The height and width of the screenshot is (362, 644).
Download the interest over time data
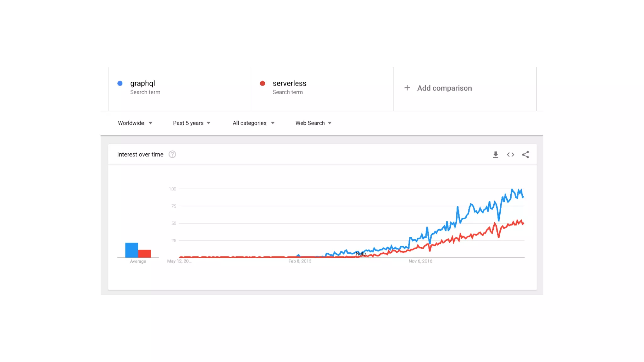pyautogui.click(x=495, y=154)
